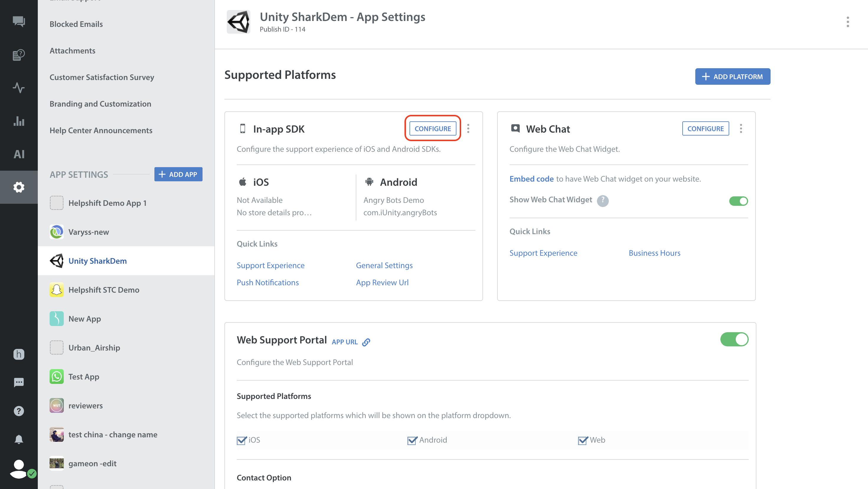Click the Show Web Chat Widget help tooltip
This screenshot has height=489, width=868.
[x=603, y=201]
